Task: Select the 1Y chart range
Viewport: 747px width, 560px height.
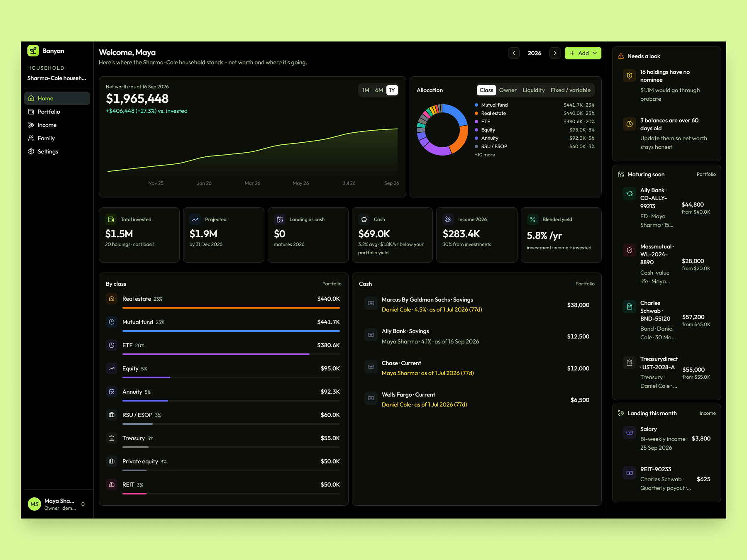Action: click(392, 90)
